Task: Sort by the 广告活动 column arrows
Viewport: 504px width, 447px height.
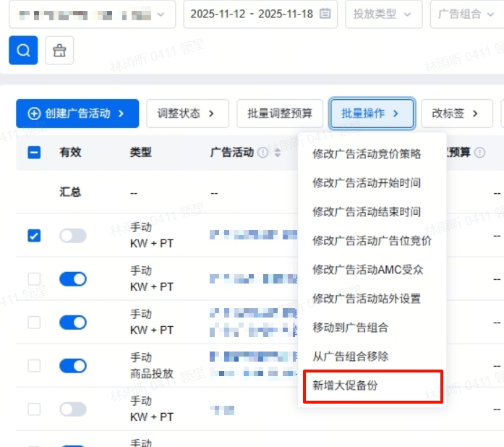Action: point(277,153)
